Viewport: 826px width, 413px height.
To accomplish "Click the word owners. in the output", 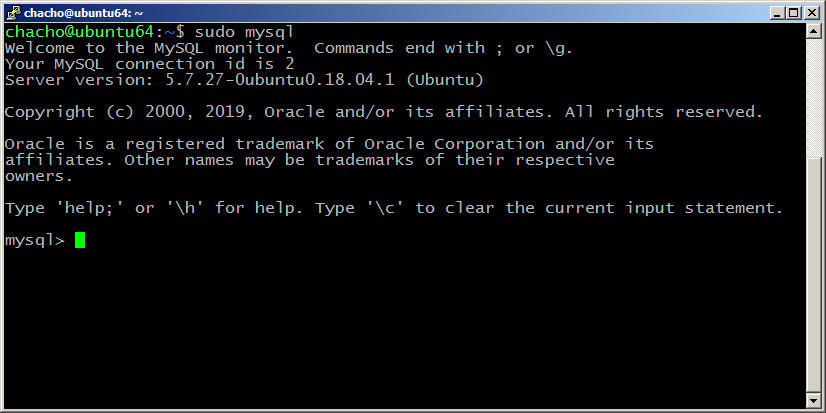I will point(39,176).
